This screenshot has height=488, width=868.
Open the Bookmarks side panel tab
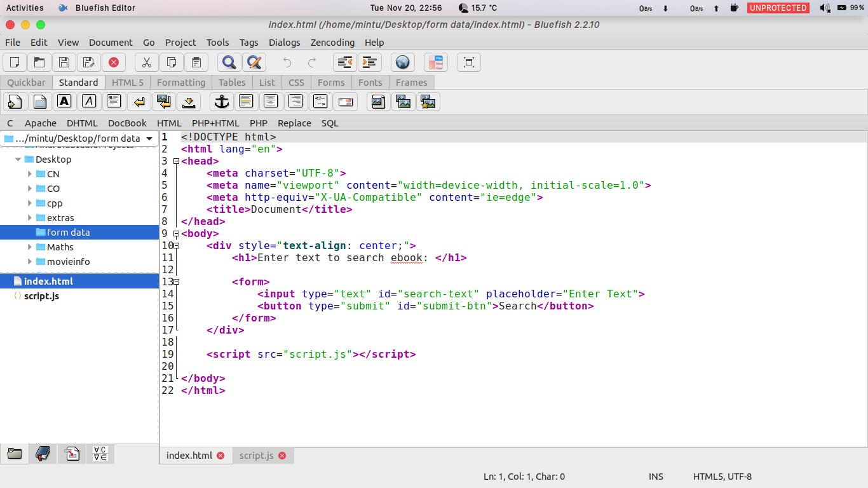(43, 454)
